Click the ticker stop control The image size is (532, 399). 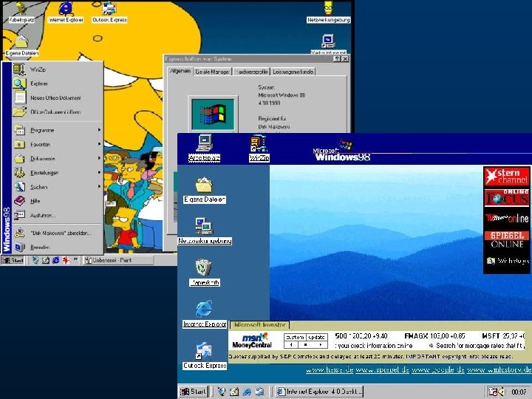pyautogui.click(x=305, y=345)
